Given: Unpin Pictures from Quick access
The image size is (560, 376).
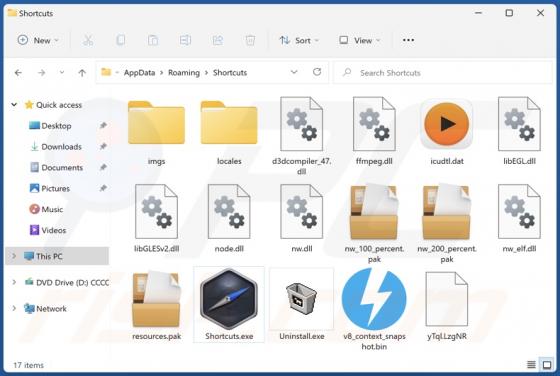Looking at the screenshot, I should (103, 188).
